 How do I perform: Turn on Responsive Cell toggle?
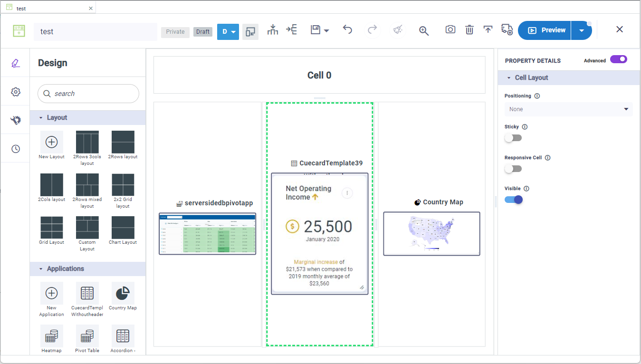(x=513, y=169)
